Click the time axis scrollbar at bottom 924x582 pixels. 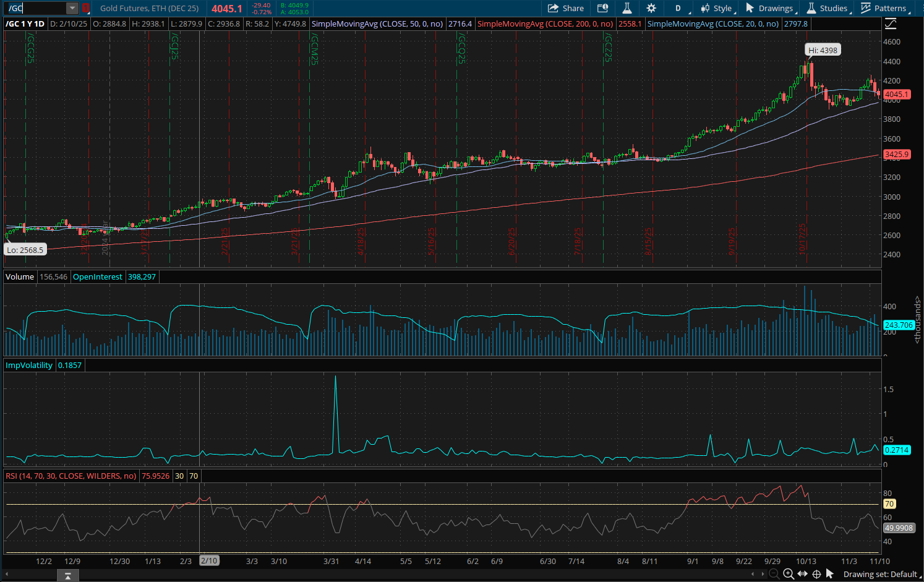coord(67,575)
